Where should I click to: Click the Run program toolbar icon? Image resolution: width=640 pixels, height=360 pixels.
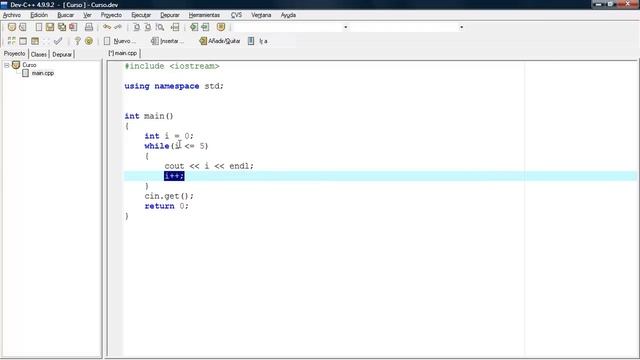(23, 41)
